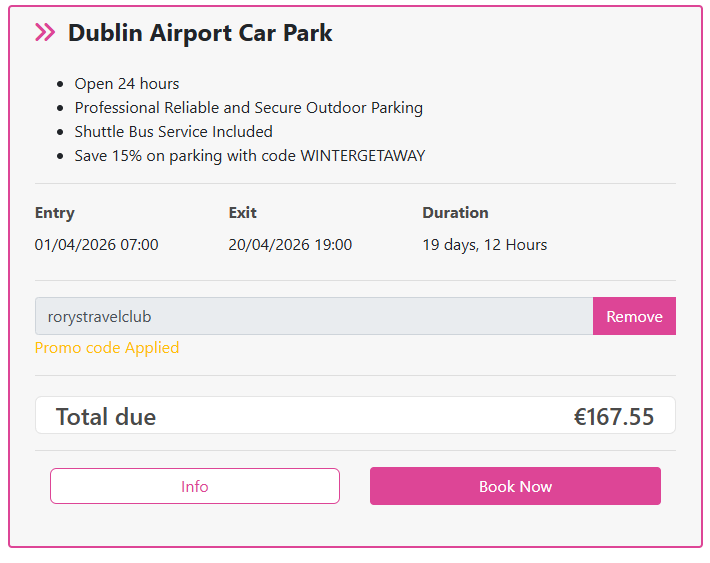This screenshot has width=710, height=563.
Task: Select the Open 24 hours bullet text
Action: pyautogui.click(x=127, y=84)
